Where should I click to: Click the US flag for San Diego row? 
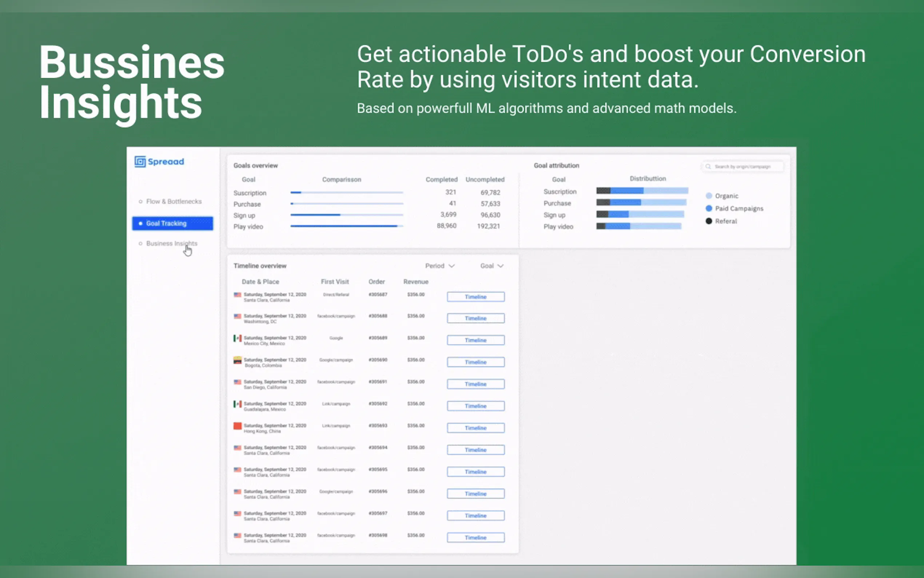click(237, 382)
